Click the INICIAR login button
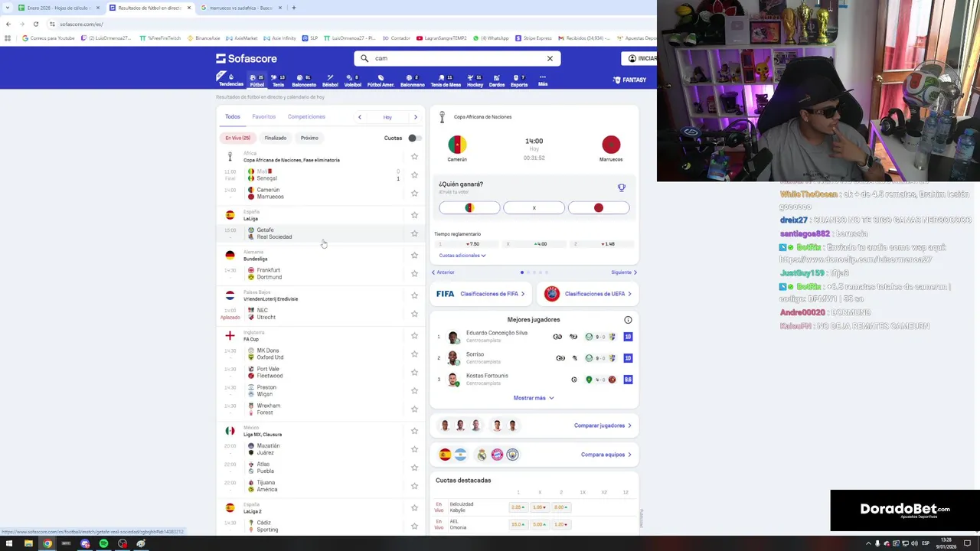The width and height of the screenshot is (980, 551). [642, 58]
